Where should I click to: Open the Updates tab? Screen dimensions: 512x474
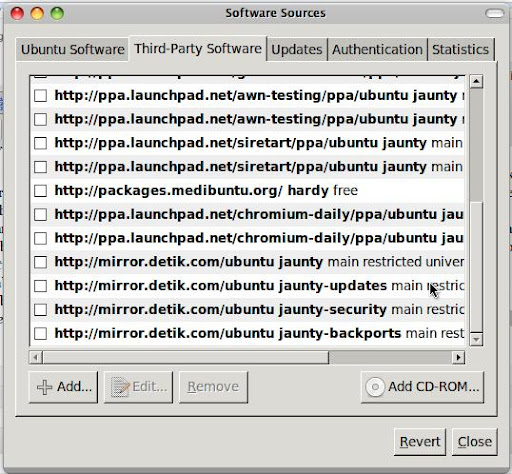tap(297, 49)
